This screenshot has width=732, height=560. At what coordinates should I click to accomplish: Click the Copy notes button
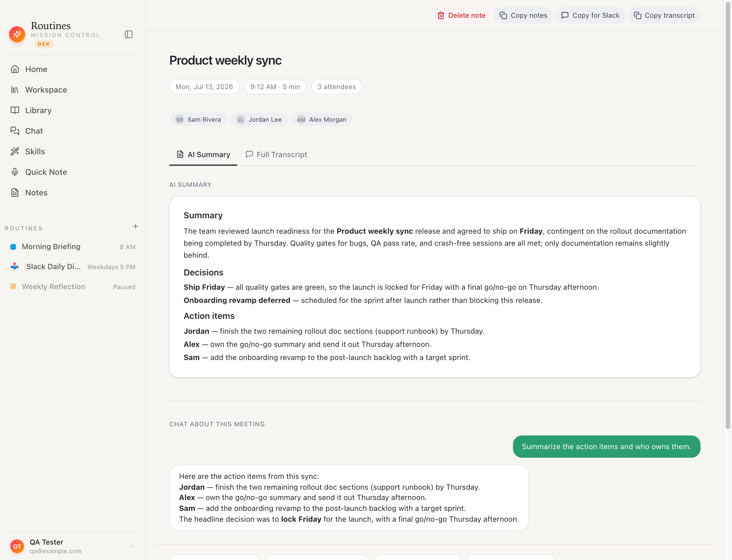point(523,15)
